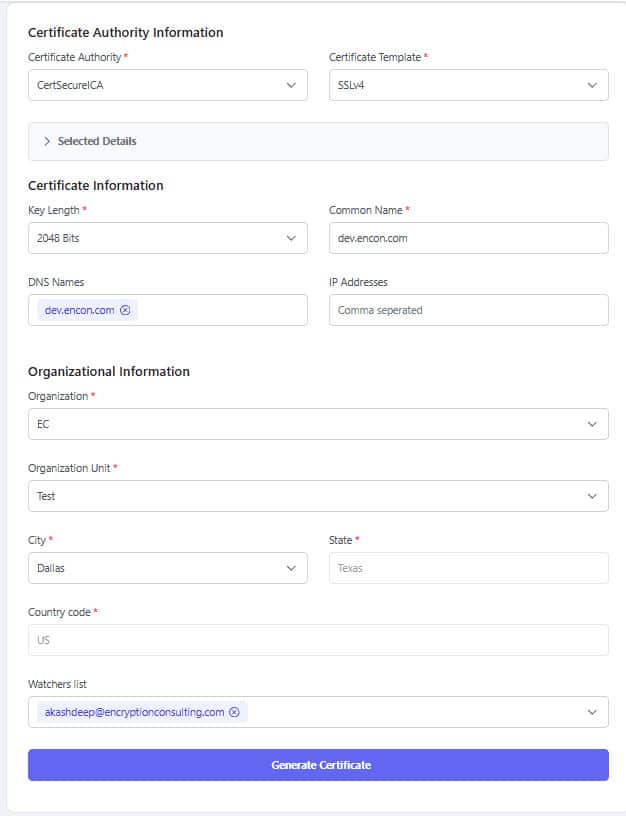
Task: Open the Certificate Authority dropdown
Action: (167, 85)
